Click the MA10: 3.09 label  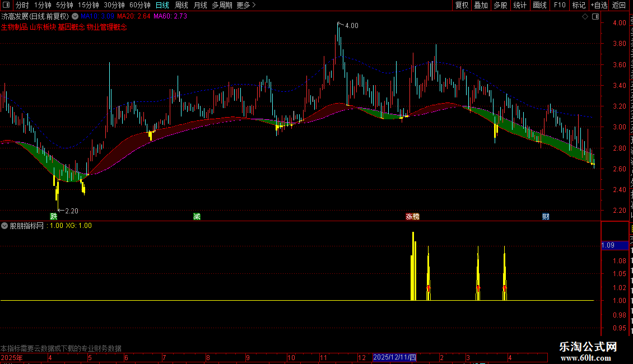97,16
